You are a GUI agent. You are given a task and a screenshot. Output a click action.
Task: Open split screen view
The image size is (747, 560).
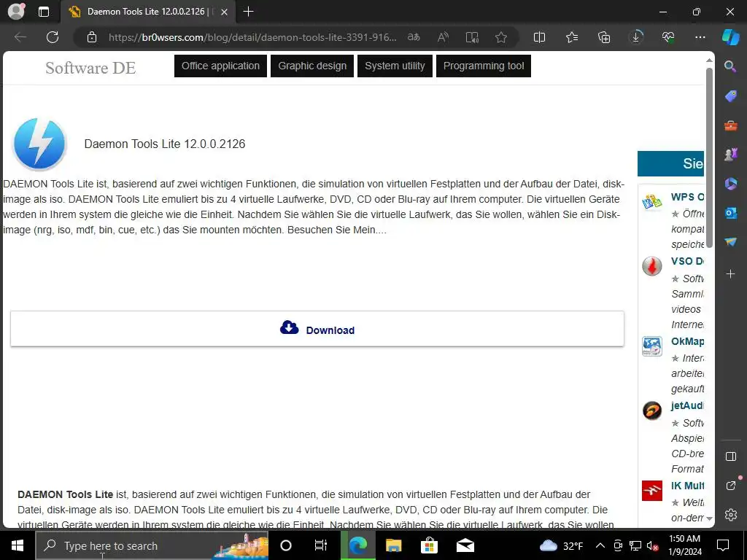pyautogui.click(x=539, y=37)
